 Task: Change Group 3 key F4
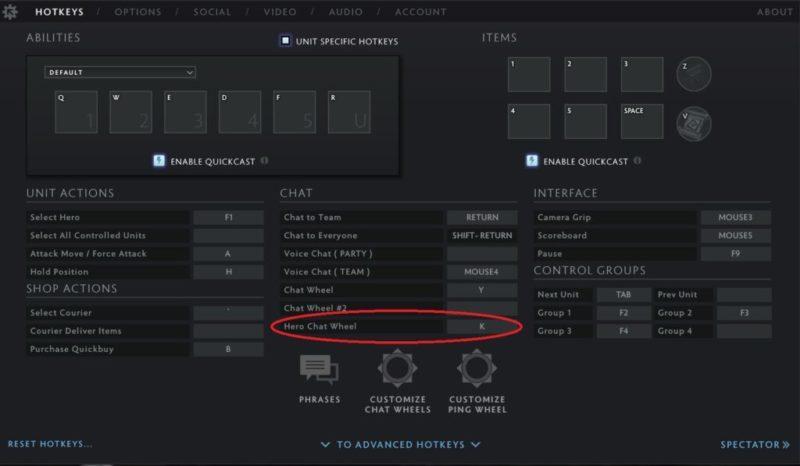pos(623,331)
